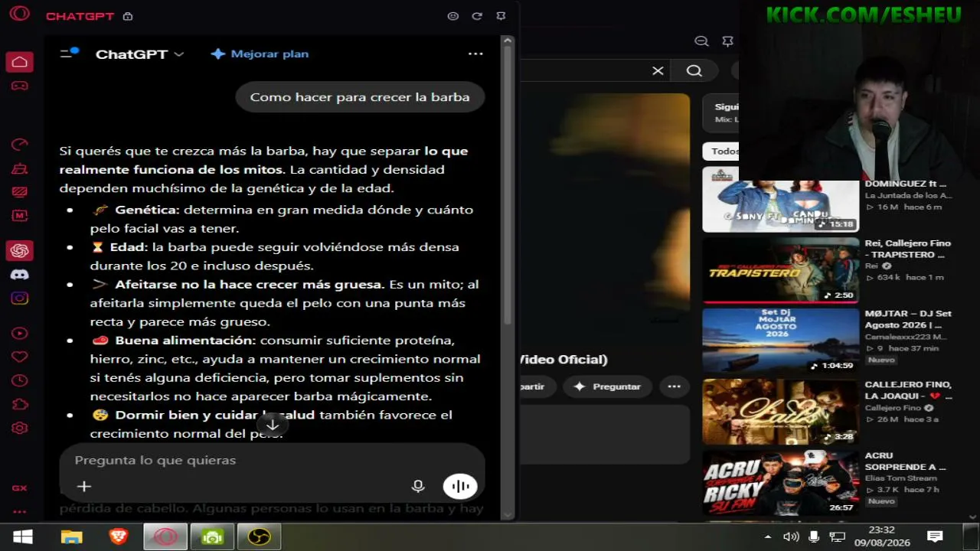Screen dimensions: 980x551
Task: Click the "CALLEJERO FINO, LA JOAQUI" title
Action: tap(909, 390)
